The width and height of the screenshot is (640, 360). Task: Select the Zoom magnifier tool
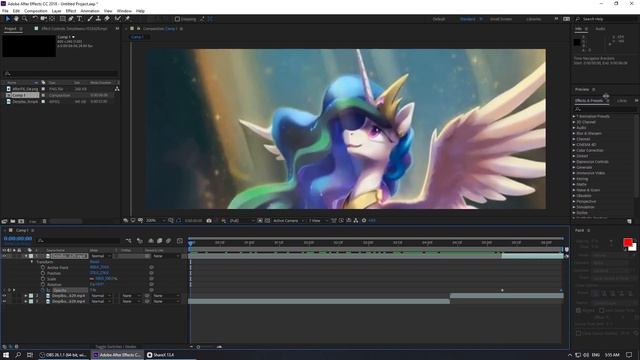point(25,19)
